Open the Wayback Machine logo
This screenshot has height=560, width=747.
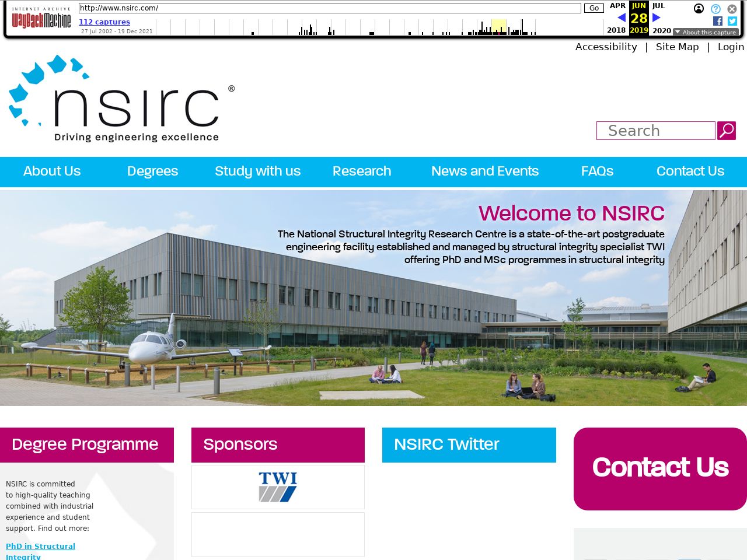[x=41, y=19]
